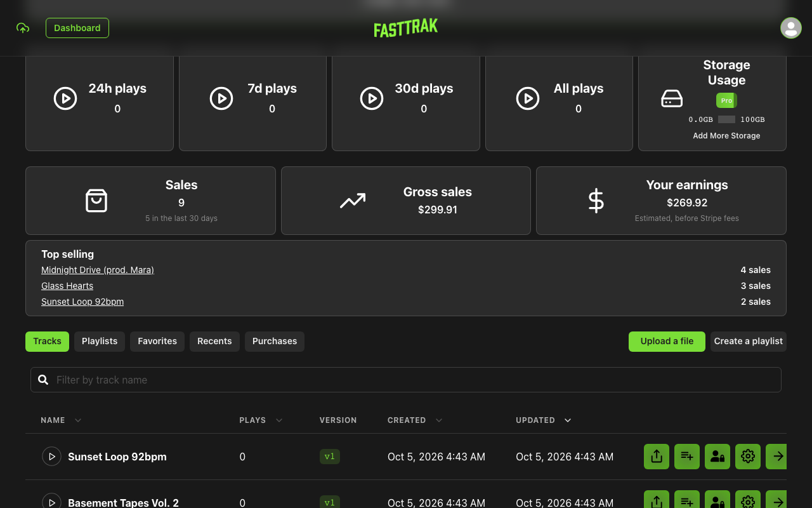Click the FASTTRAK logo
This screenshot has width=812, height=508.
[x=406, y=28]
